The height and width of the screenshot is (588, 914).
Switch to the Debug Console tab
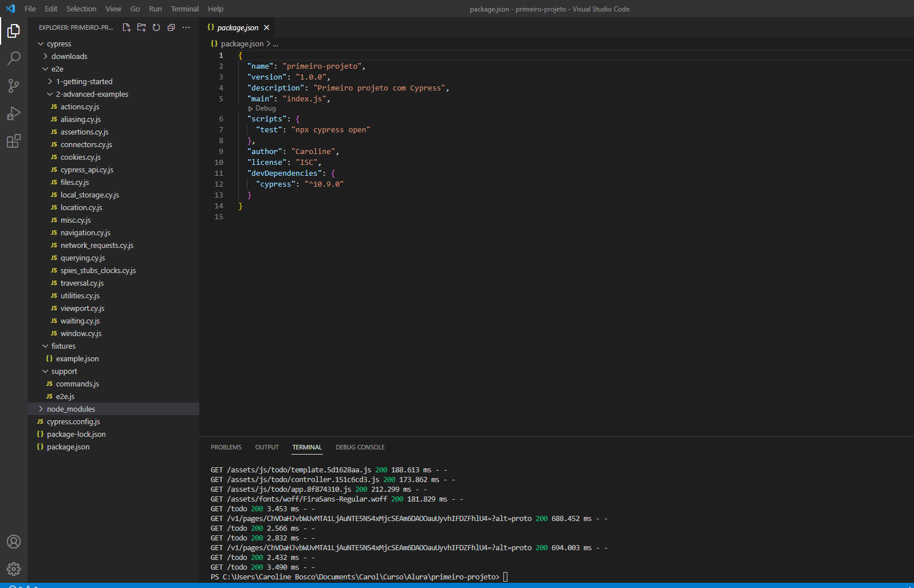coord(360,447)
